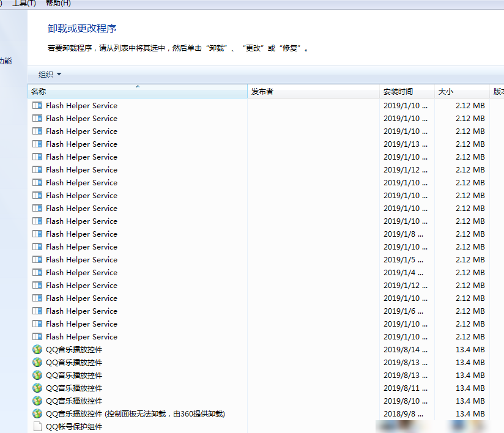This screenshot has height=433, width=504.
Task: Click the 2019/1/4 install date cell
Action: point(403,273)
